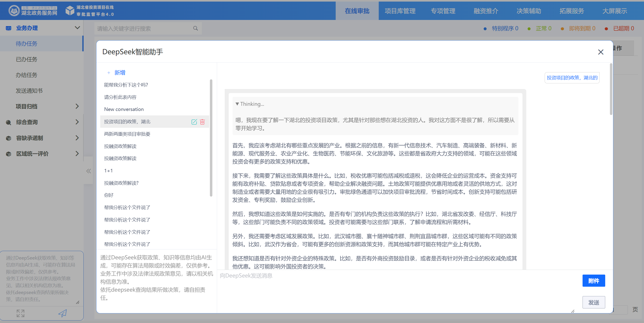The image size is (644, 323).
Task: Click 新增 to start a new conversation
Action: (x=120, y=73)
